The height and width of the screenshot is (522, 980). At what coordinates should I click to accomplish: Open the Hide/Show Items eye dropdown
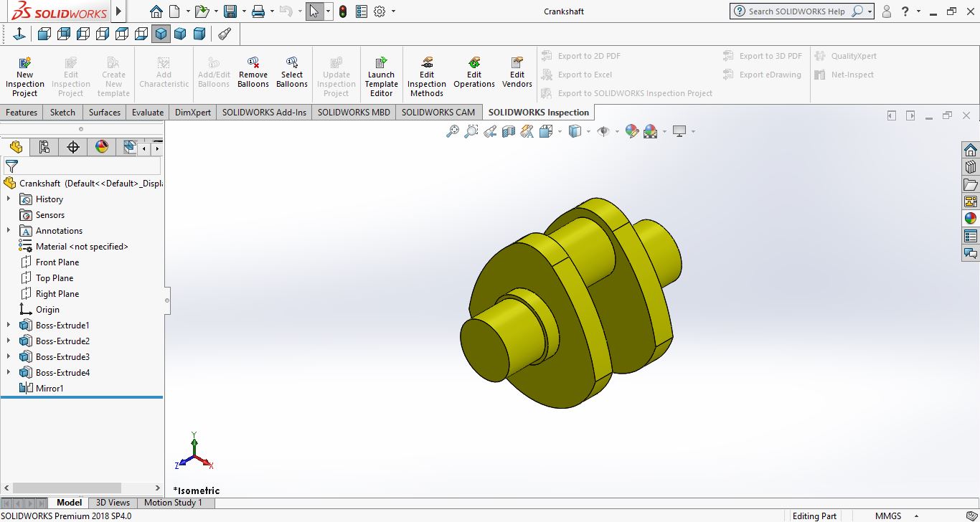[x=617, y=132]
